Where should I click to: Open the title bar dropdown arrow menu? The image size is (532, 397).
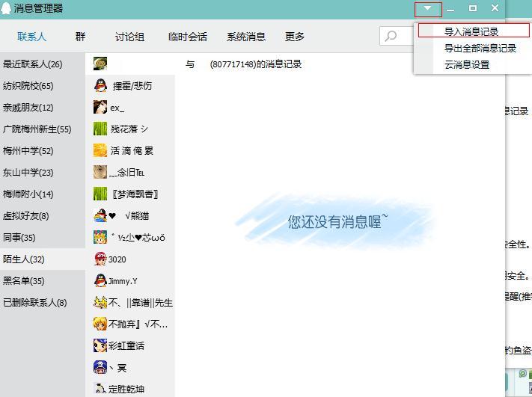point(428,8)
